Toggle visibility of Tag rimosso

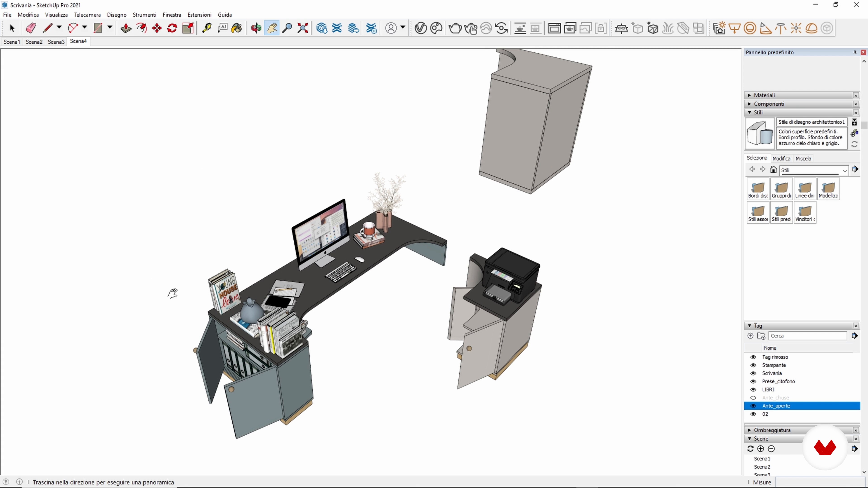(753, 357)
